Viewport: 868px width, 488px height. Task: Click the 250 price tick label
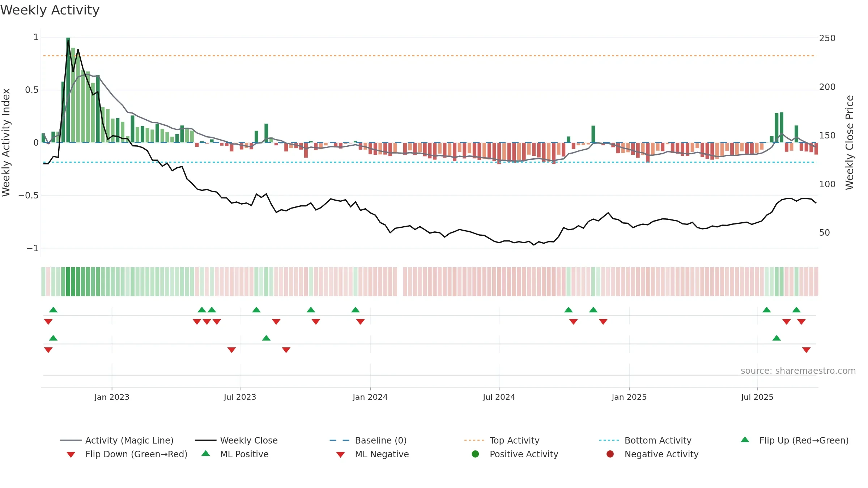pos(827,38)
